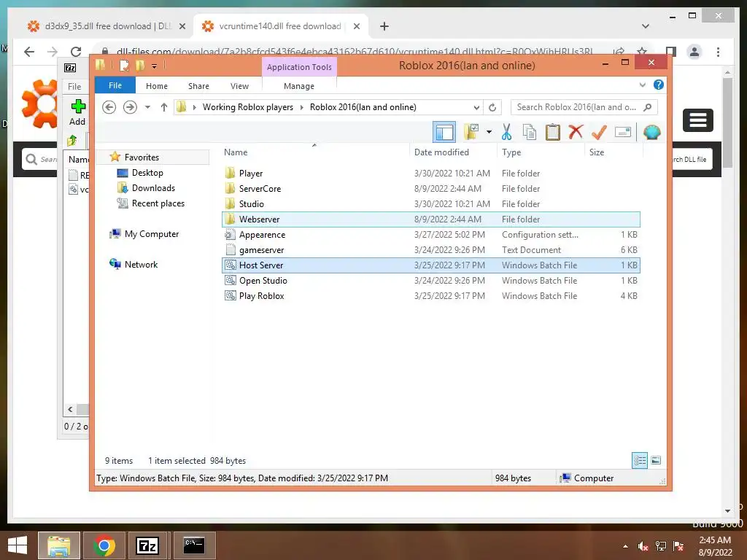Open Downloads in navigation pane
The width and height of the screenshot is (747, 560).
153,188
